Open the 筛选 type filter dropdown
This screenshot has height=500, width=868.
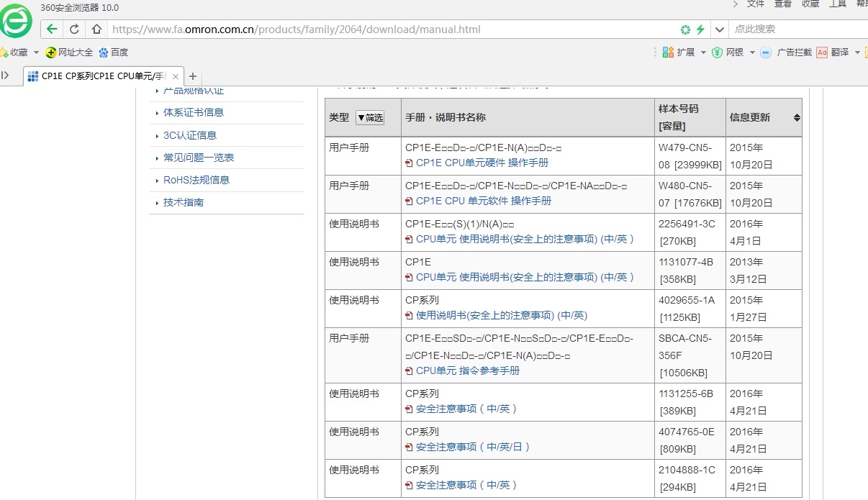tap(370, 117)
